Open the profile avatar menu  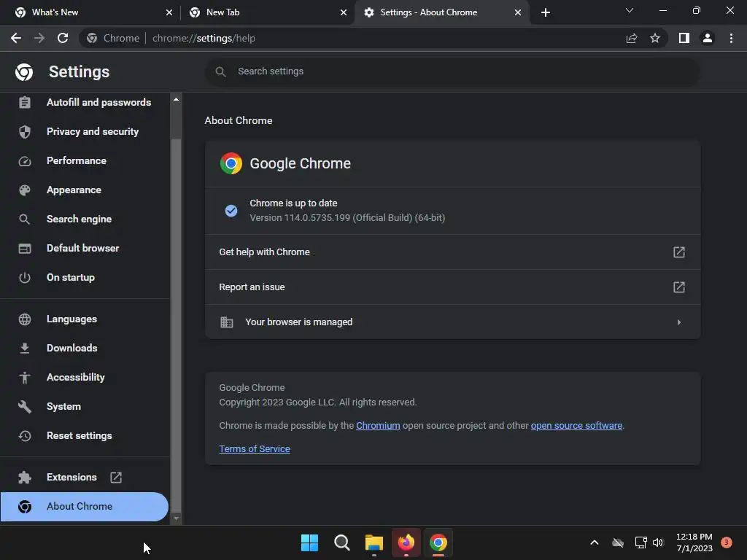[x=708, y=38]
